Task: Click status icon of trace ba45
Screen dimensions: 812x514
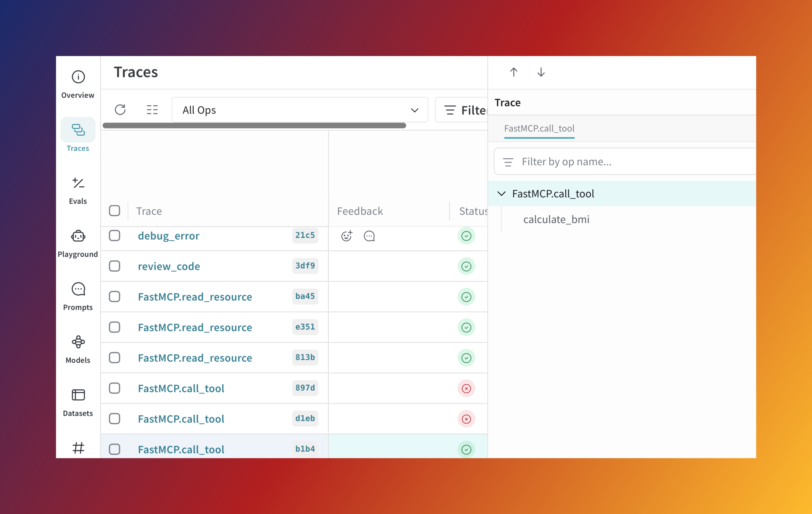Action: 466,297
